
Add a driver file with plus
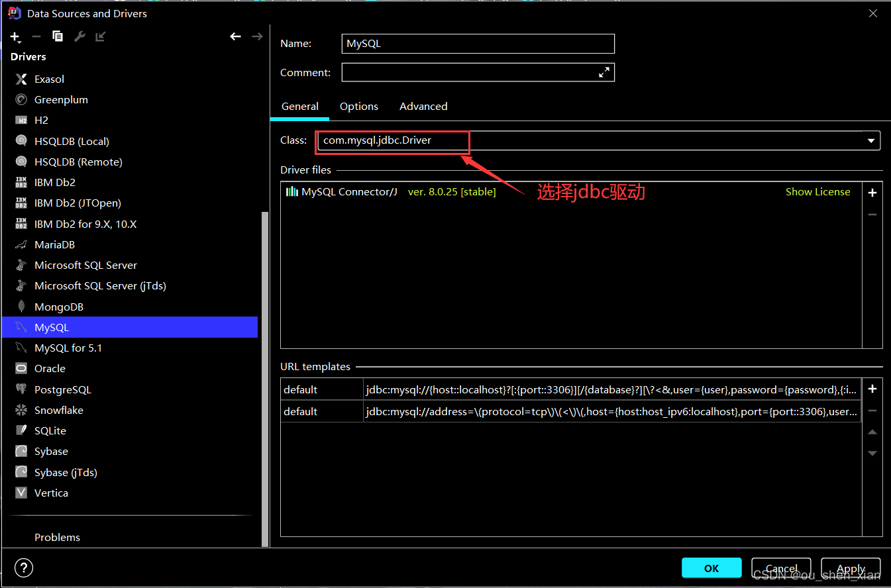point(872,193)
